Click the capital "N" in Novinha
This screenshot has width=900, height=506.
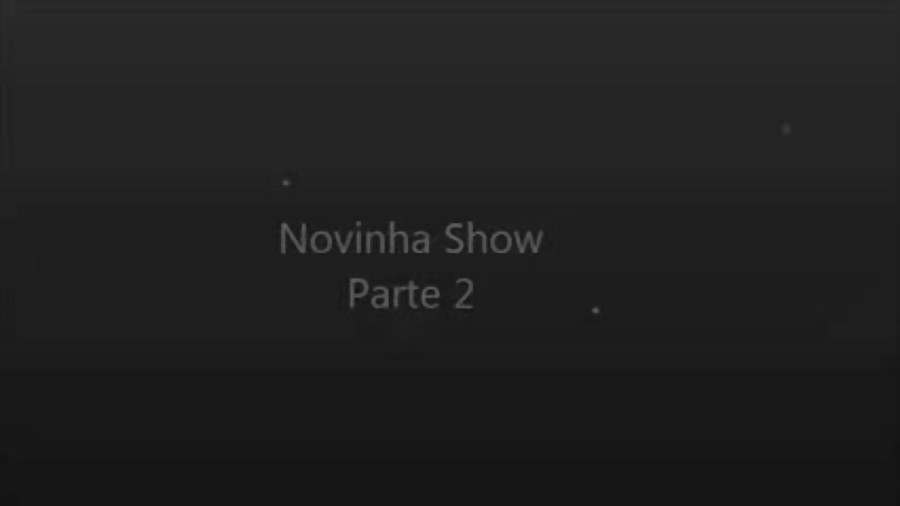pyautogui.click(x=290, y=239)
